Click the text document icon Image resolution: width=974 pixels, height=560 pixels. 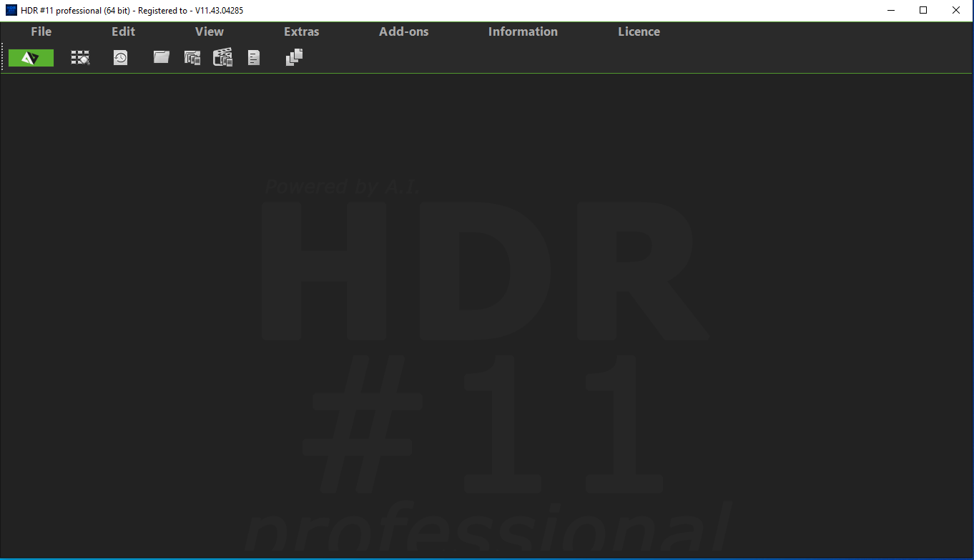coord(254,58)
